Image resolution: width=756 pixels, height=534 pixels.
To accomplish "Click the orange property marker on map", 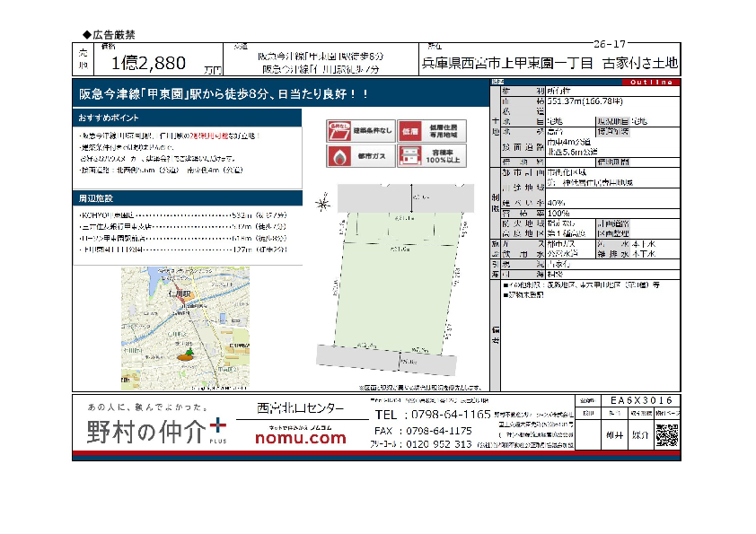I will click(186, 355).
